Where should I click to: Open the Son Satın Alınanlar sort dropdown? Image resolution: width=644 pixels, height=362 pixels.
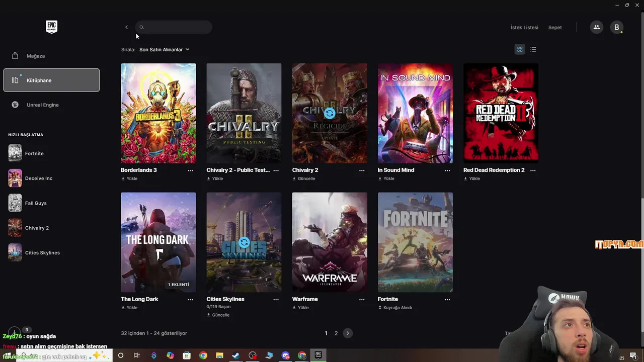pyautogui.click(x=165, y=50)
